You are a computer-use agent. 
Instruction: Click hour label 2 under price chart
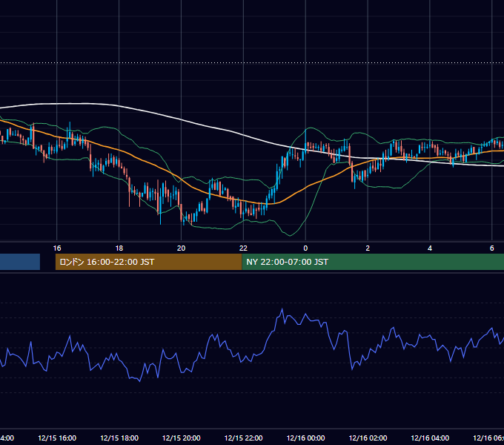[x=368, y=248]
